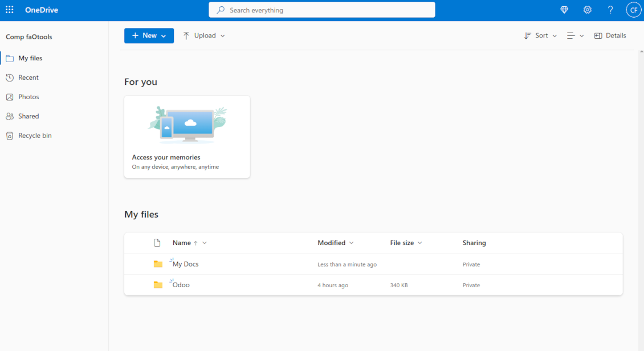Expand the Upload dropdown chevron
The height and width of the screenshot is (351, 644).
(x=223, y=36)
